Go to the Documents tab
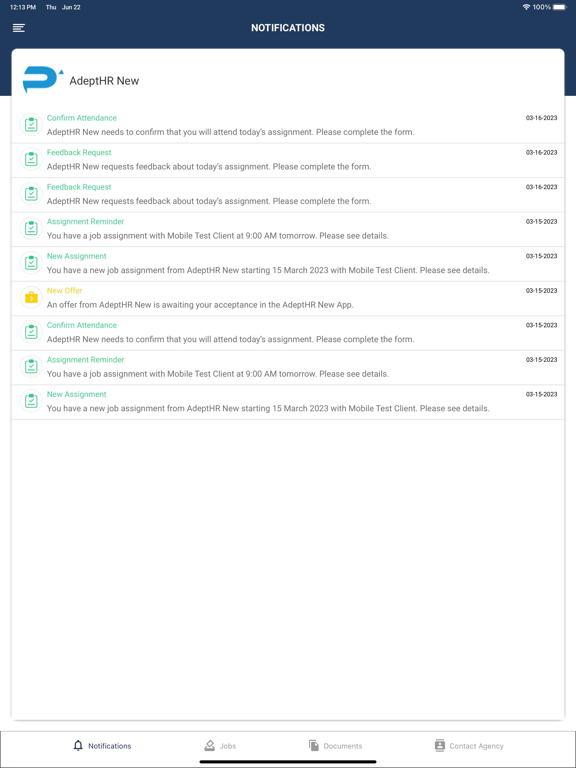The width and height of the screenshot is (576, 768). [x=336, y=745]
